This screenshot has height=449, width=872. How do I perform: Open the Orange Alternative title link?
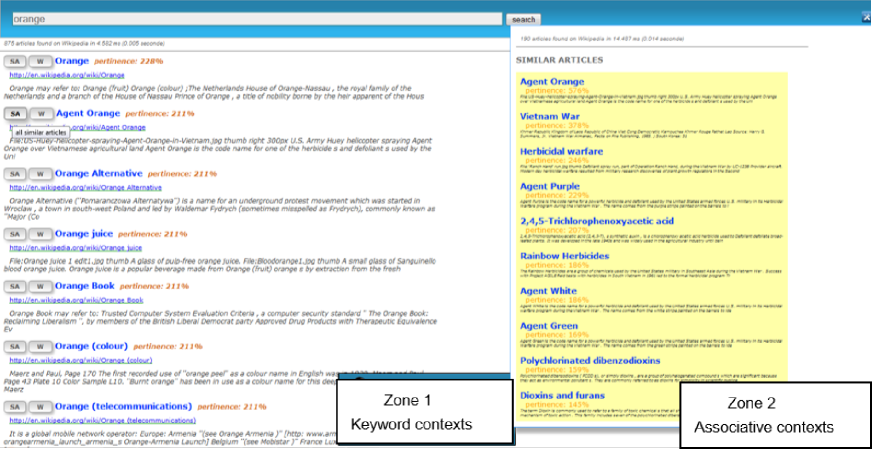pos(99,173)
